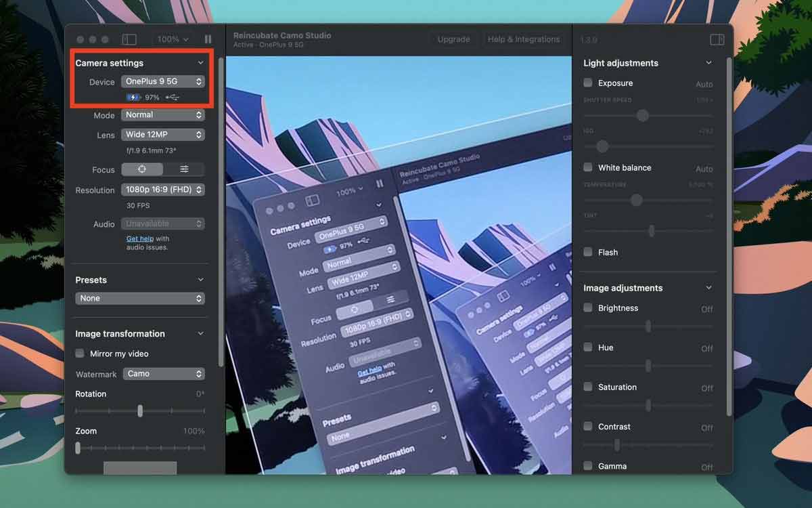Click the Tint slider handle

pyautogui.click(x=652, y=231)
